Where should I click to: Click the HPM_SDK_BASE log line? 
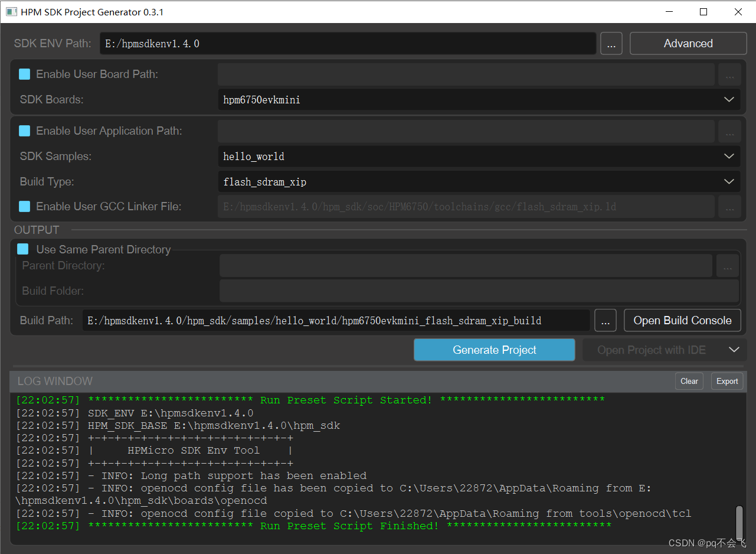tap(178, 425)
